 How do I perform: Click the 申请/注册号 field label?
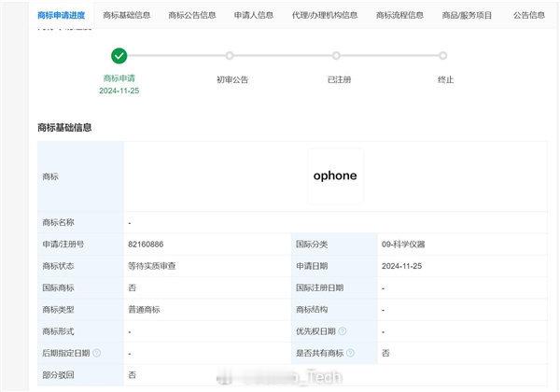(x=63, y=245)
